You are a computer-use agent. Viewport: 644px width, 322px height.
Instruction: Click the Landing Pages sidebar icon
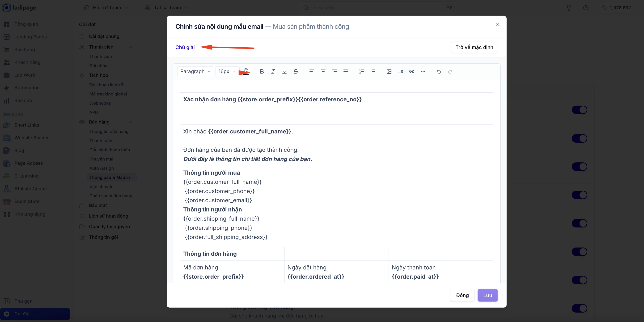click(7, 37)
